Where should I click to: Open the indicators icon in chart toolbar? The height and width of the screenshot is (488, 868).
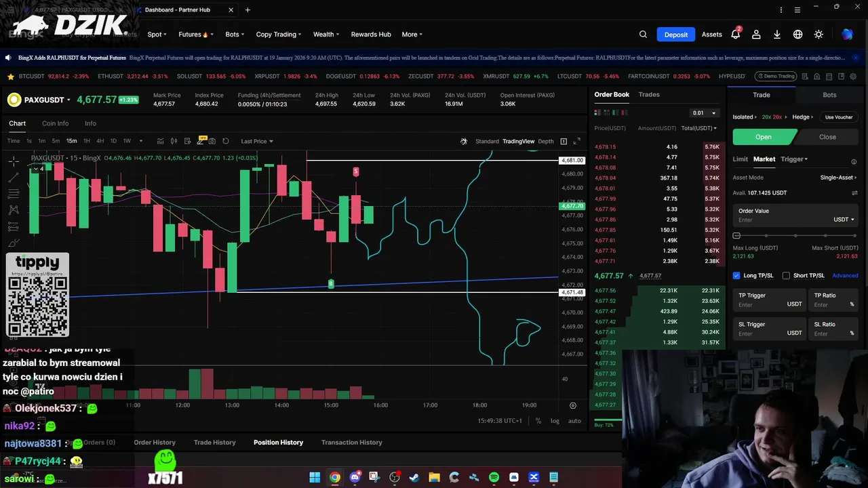click(x=160, y=141)
